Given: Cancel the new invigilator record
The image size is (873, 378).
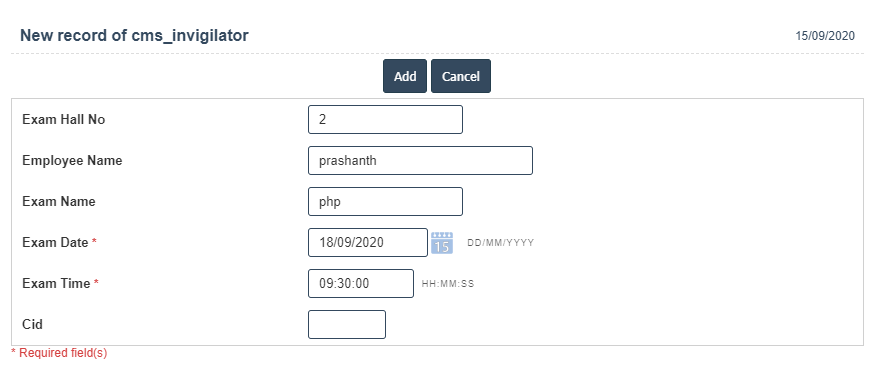Looking at the screenshot, I should click(461, 76).
